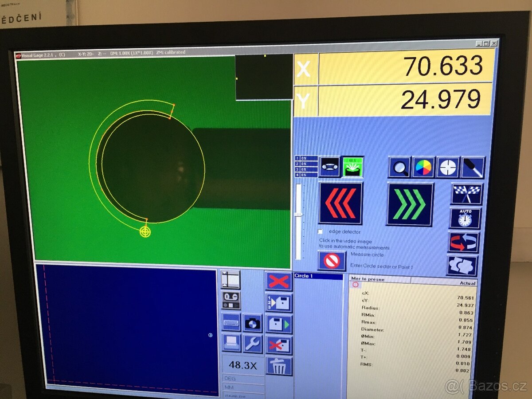Viewport: 532px width, 399px height.
Task: Click the dark blue drawing view pane
Action: [x=128, y=330]
